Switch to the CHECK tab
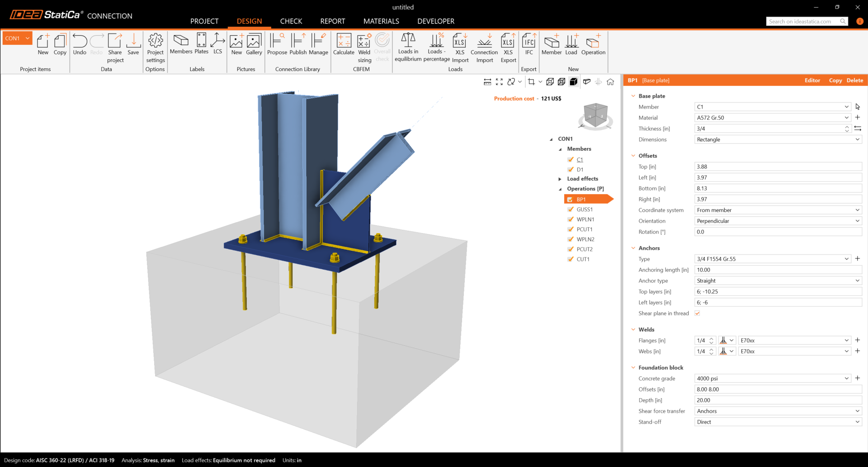Screen dimensions: 868x467 tap(291, 21)
